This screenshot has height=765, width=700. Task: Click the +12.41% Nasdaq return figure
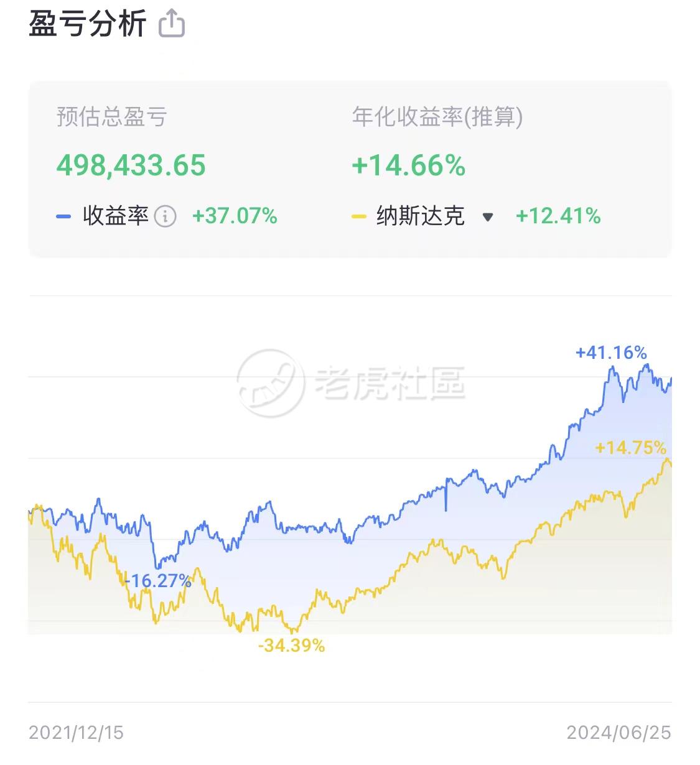tap(558, 216)
